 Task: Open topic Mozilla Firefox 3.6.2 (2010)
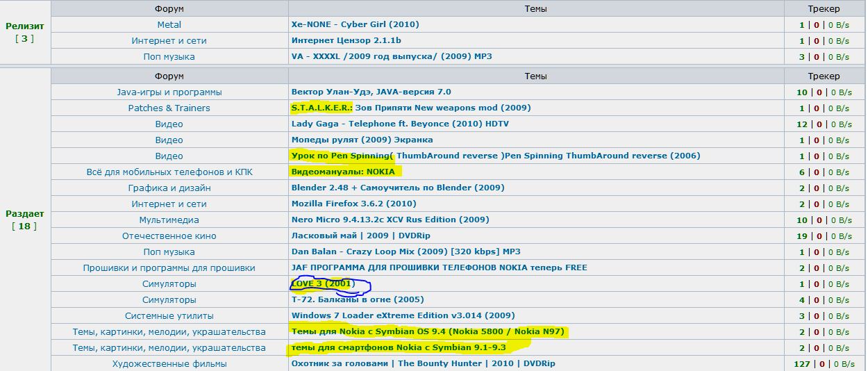click(x=353, y=204)
